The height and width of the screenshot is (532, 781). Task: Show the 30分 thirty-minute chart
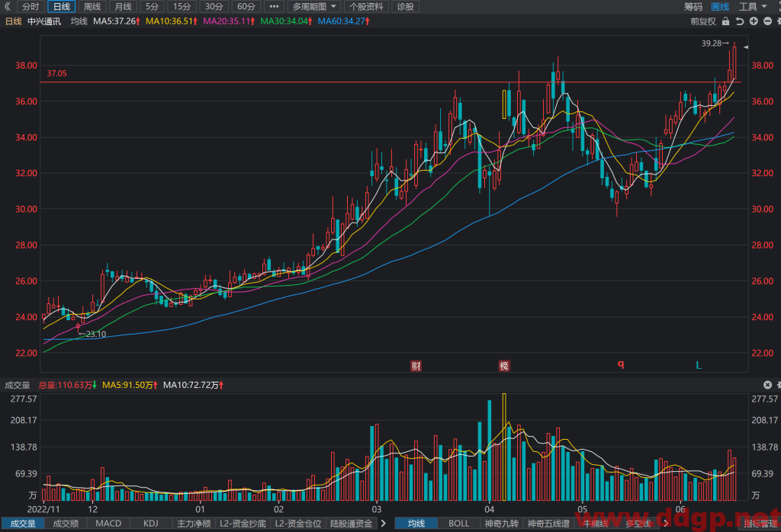(214, 6)
